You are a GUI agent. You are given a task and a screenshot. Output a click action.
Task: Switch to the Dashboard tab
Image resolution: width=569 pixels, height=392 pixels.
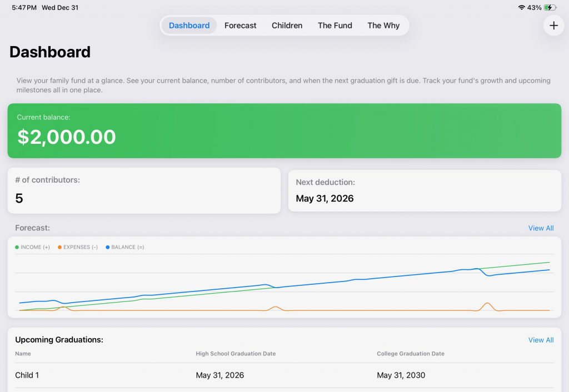pyautogui.click(x=189, y=26)
